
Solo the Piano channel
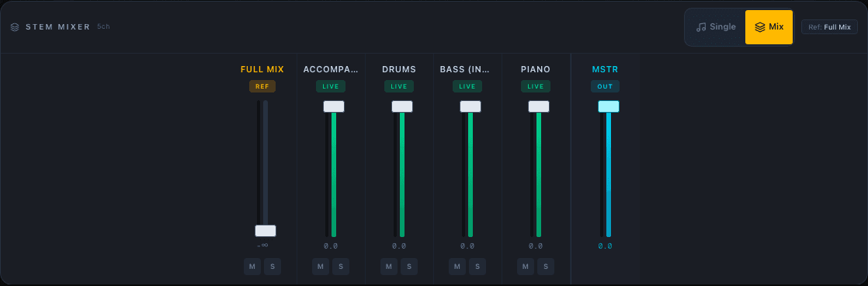pos(546,267)
